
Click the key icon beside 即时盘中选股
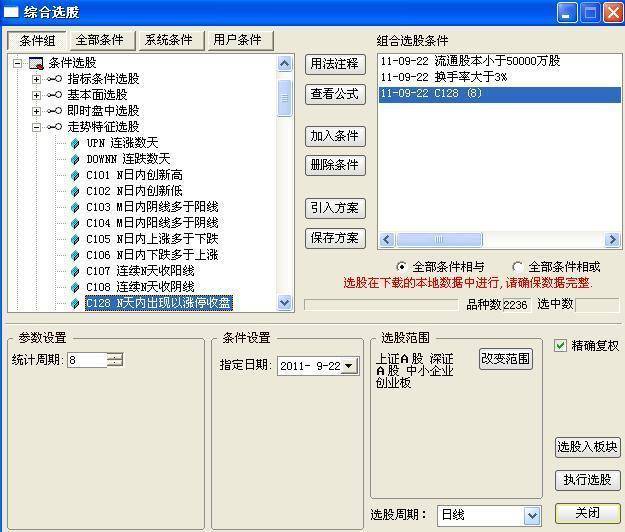(54, 111)
